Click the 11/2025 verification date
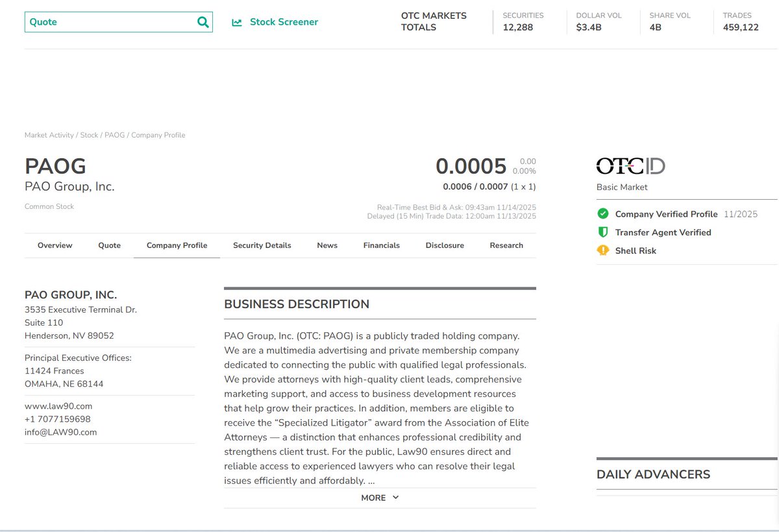779x532 pixels. [741, 214]
